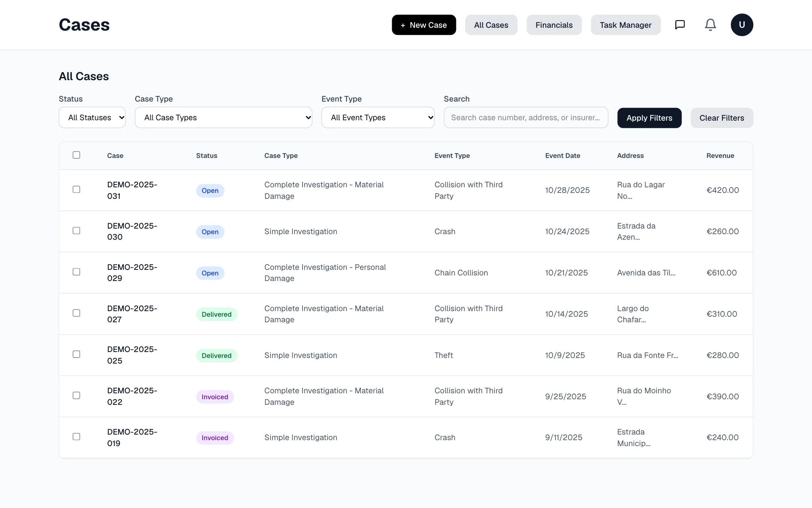Image resolution: width=812 pixels, height=508 pixels.
Task: Click the Rua da Fonte Fr... address
Action: [647, 355]
